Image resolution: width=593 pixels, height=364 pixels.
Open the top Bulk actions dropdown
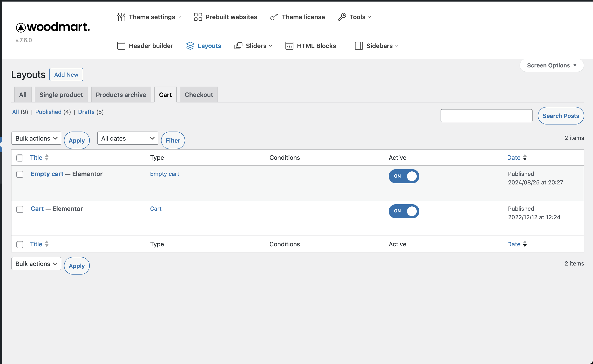click(36, 138)
